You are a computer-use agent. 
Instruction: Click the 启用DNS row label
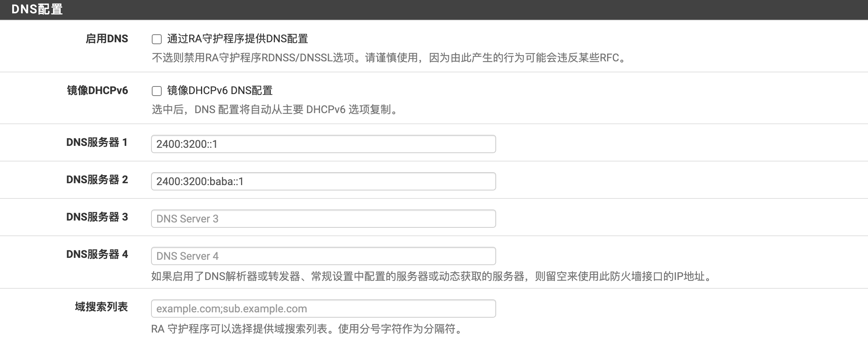(x=107, y=39)
